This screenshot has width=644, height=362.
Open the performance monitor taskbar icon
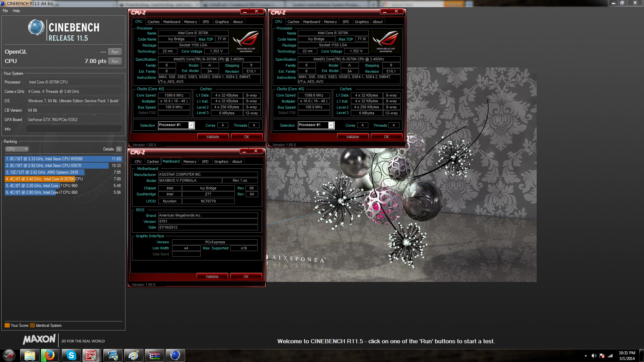pyautogui.click(x=112, y=355)
